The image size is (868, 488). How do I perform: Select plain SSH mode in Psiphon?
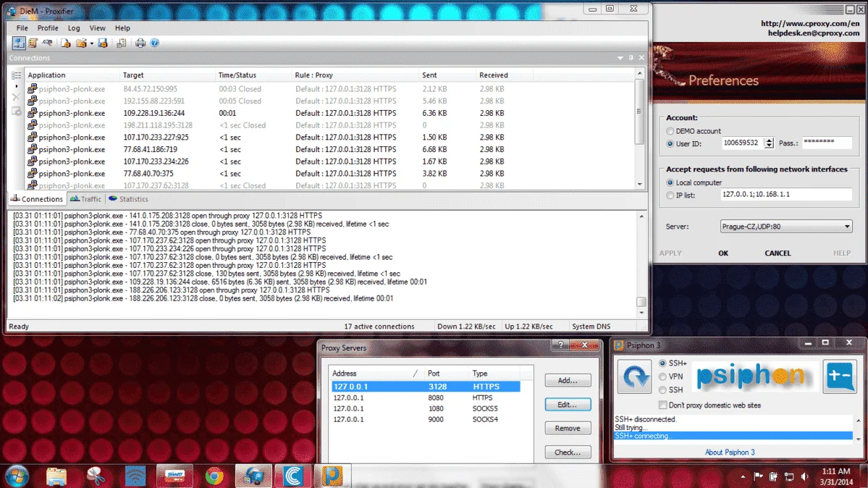click(662, 390)
